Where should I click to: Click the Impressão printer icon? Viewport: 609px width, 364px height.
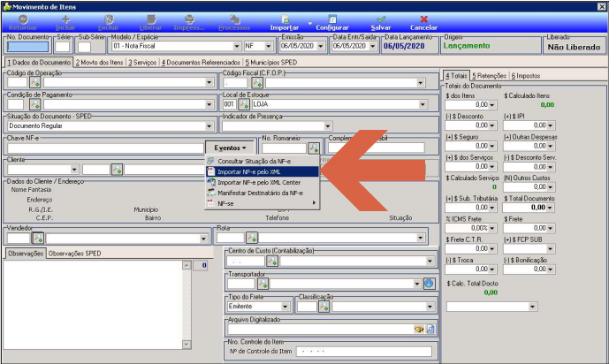point(189,19)
